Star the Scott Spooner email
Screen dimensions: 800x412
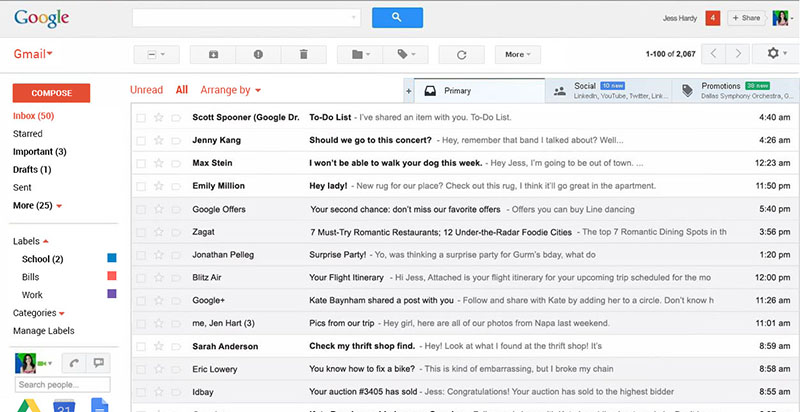tap(159, 117)
